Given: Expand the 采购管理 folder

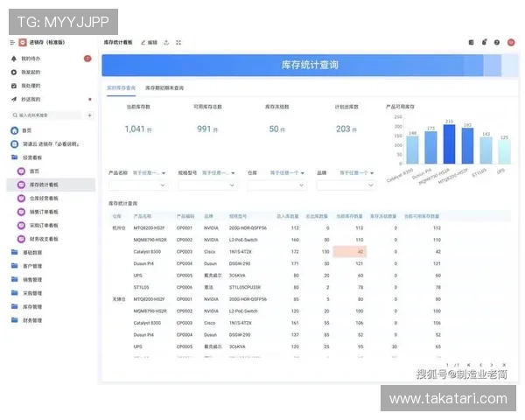Looking at the screenshot, I should point(26,293).
